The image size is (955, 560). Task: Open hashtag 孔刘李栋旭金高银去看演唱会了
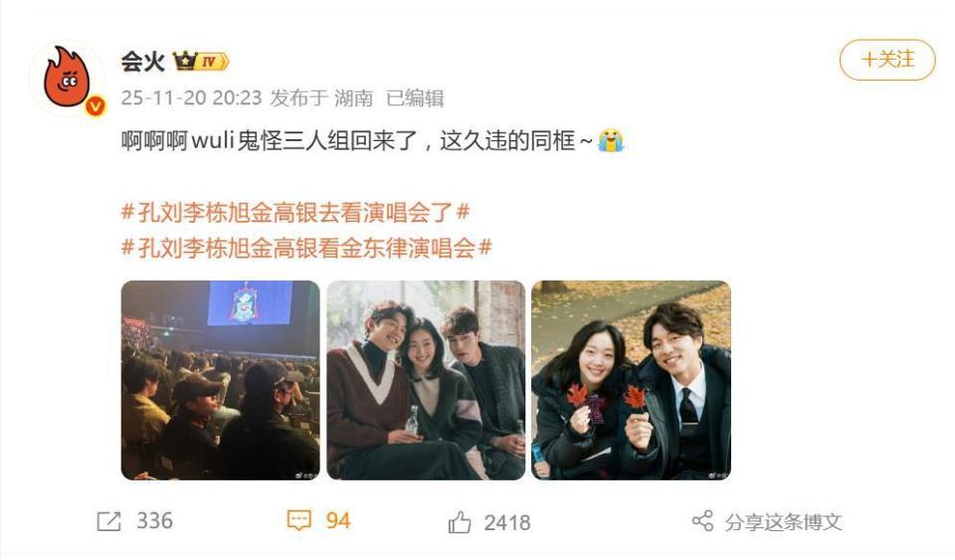295,213
